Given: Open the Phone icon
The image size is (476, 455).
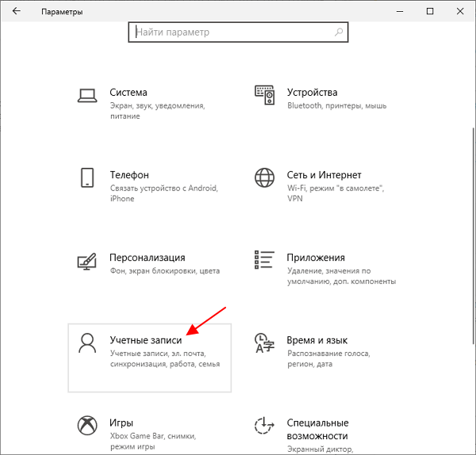Looking at the screenshot, I should click(x=87, y=178).
